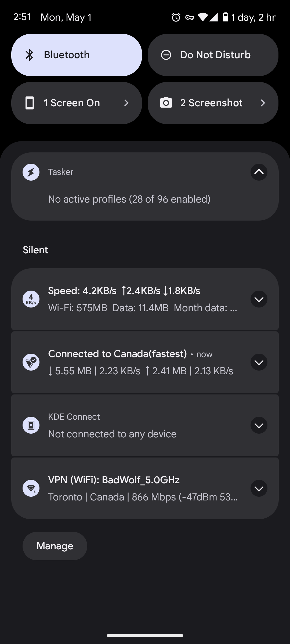Tap the battery icon in status bar
The height and width of the screenshot is (644, 290).
click(226, 17)
